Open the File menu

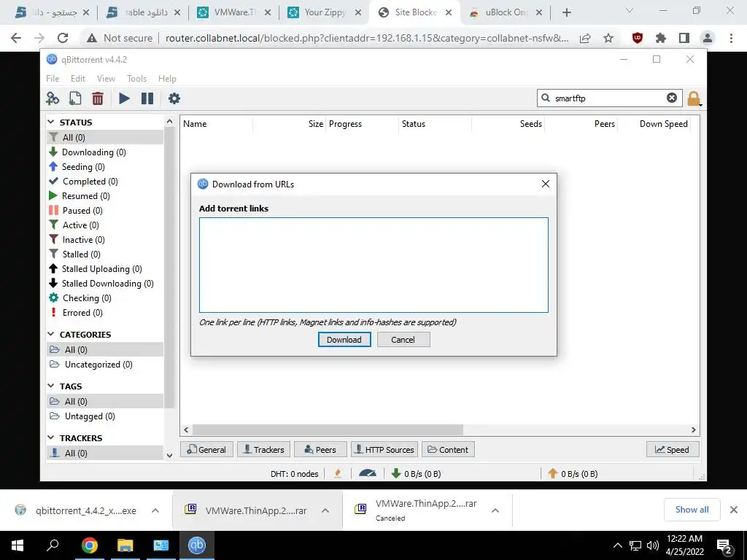tap(53, 78)
